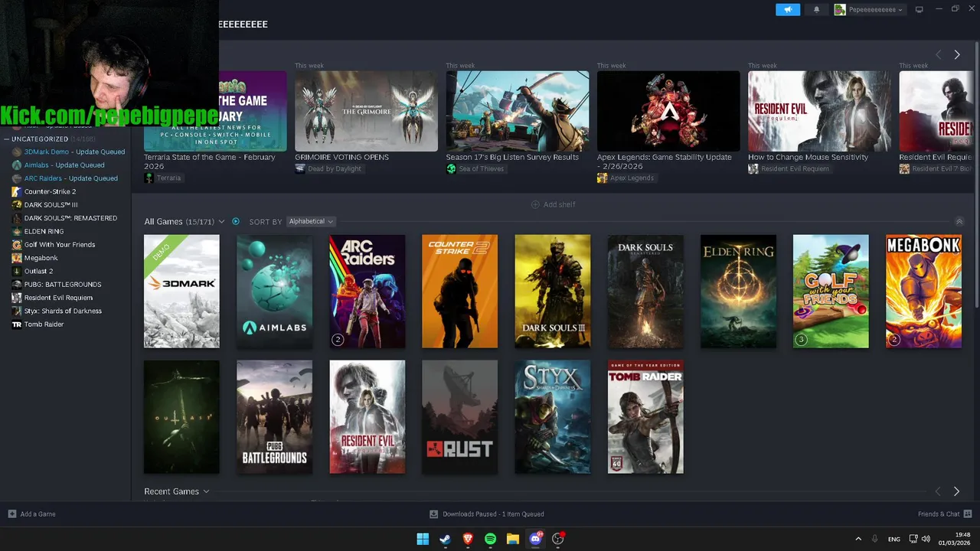This screenshot has width=980, height=551.
Task: Open Brave browser from taskbar
Action: tap(468, 539)
